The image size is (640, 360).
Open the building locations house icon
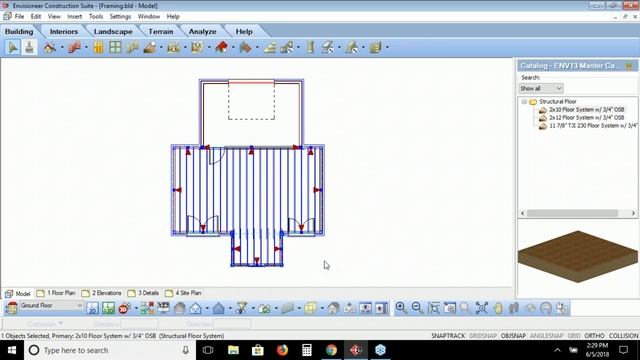tap(11, 308)
